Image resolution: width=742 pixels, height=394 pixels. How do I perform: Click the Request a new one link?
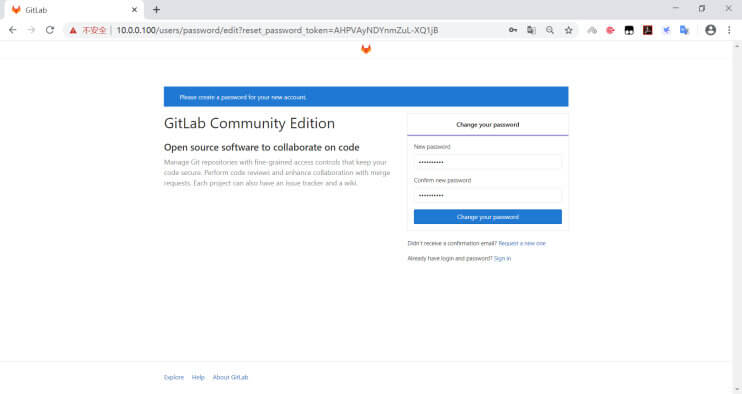522,243
